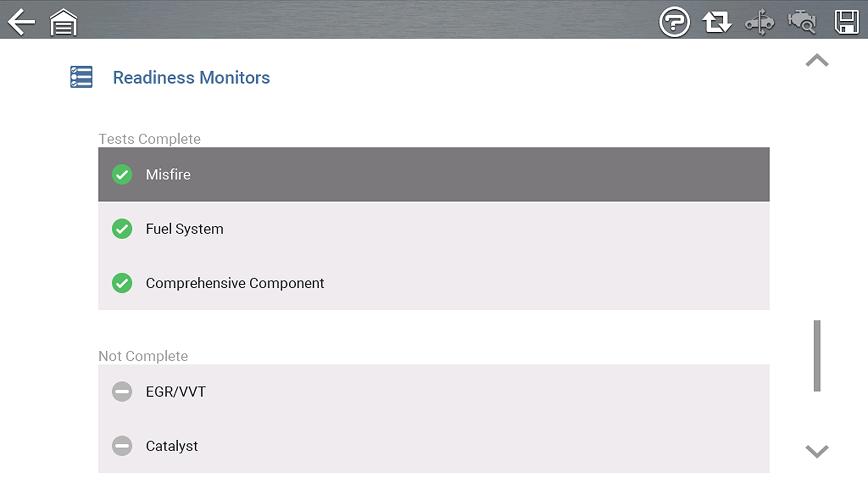The height and width of the screenshot is (484, 868).
Task: Click the back arrow icon
Action: [21, 22]
